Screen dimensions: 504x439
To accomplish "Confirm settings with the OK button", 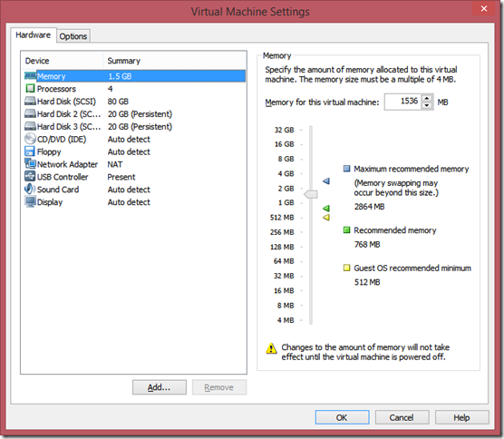I will pyautogui.click(x=342, y=417).
